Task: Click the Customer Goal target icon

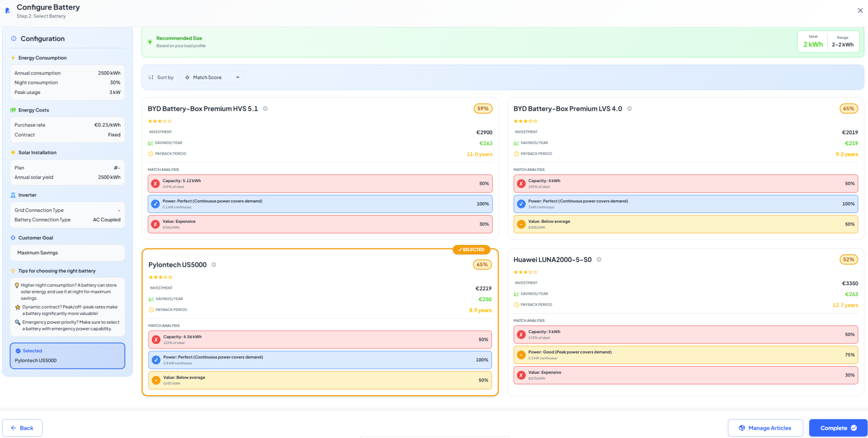Action: click(13, 238)
